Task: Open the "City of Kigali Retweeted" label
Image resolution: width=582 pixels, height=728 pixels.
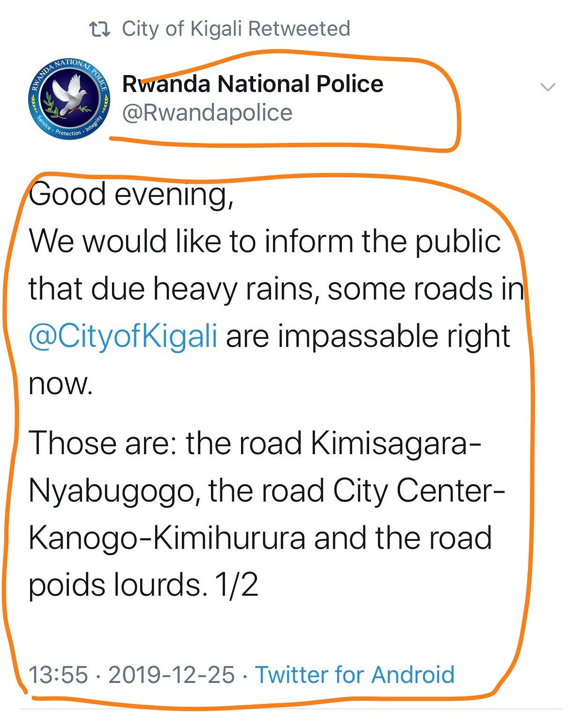Action: pos(236,29)
